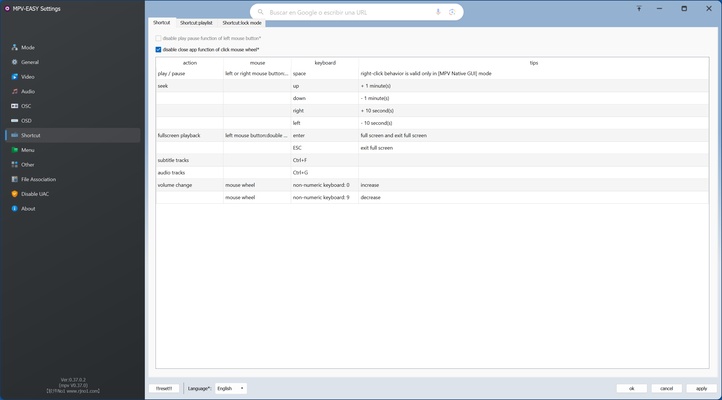This screenshot has height=400, width=722.
Task: Click tips cell 'exit full screen'
Action: [x=534, y=148]
